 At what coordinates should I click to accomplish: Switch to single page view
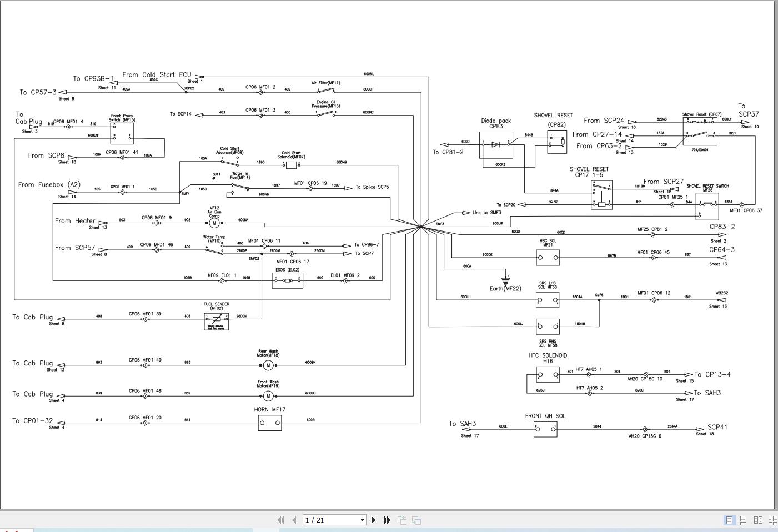pos(729,520)
